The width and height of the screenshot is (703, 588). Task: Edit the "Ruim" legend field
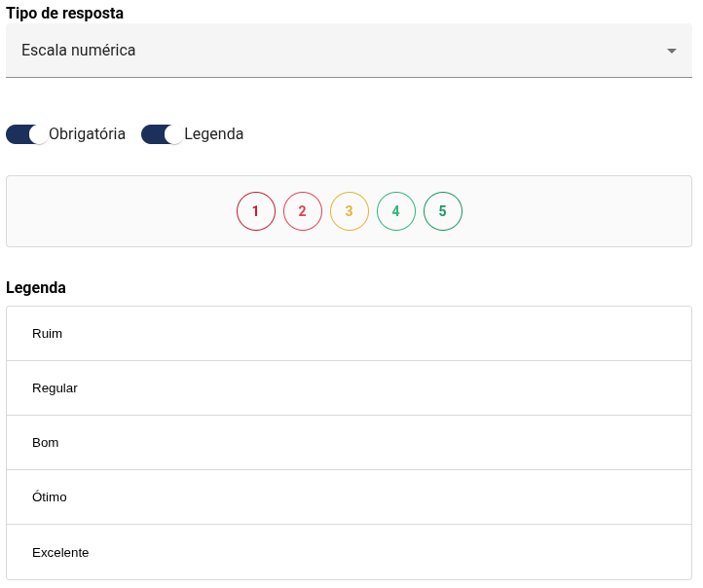click(349, 334)
